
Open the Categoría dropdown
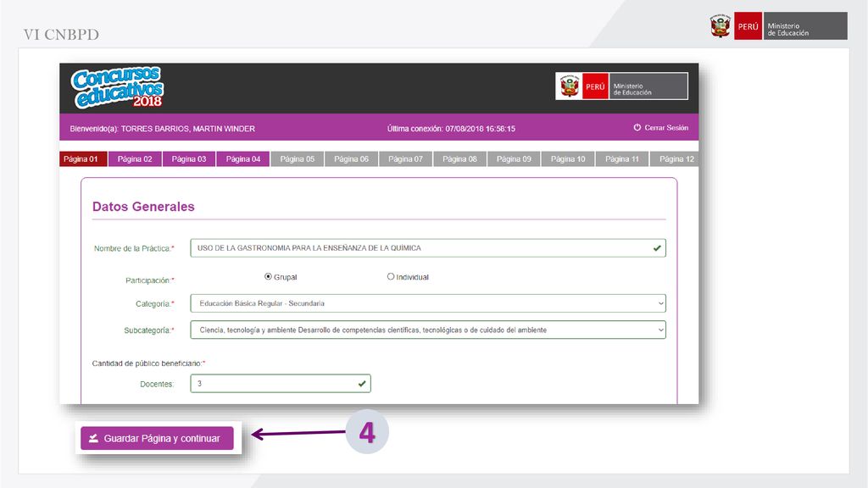tap(428, 303)
